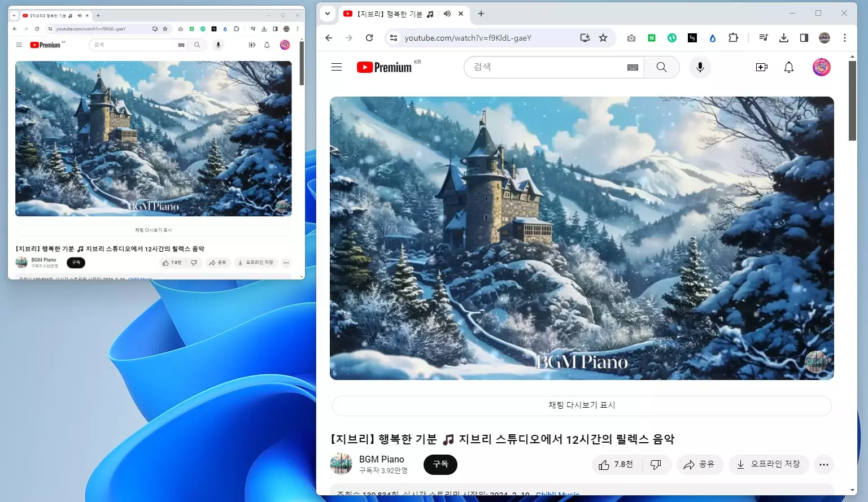Open the voice search microphone
This screenshot has width=868, height=502.
tap(700, 67)
